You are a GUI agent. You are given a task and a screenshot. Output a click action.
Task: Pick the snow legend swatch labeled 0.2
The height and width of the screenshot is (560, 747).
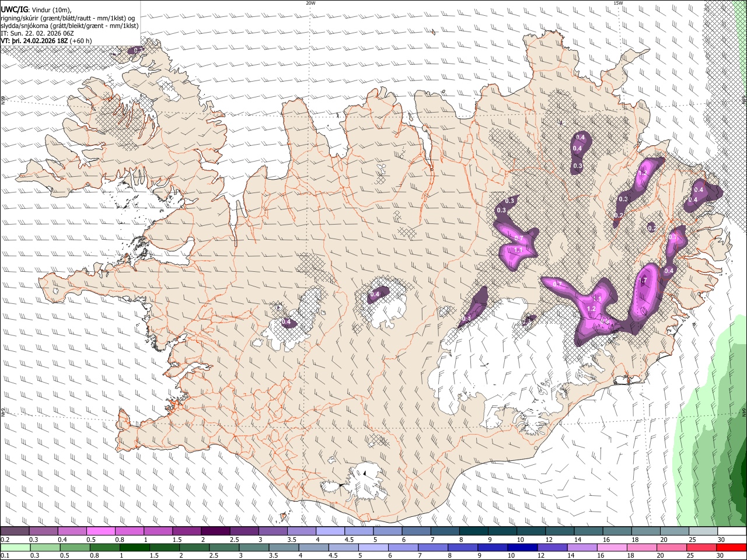click(15, 531)
